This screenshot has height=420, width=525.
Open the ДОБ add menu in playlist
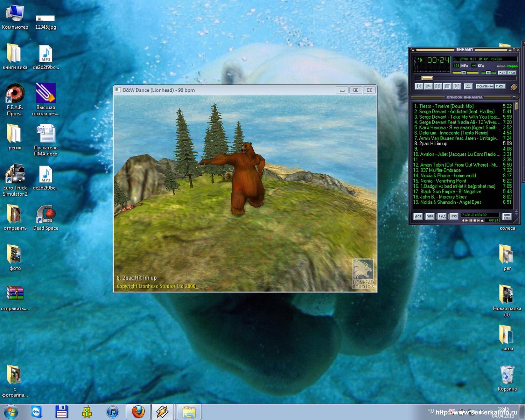tap(418, 216)
